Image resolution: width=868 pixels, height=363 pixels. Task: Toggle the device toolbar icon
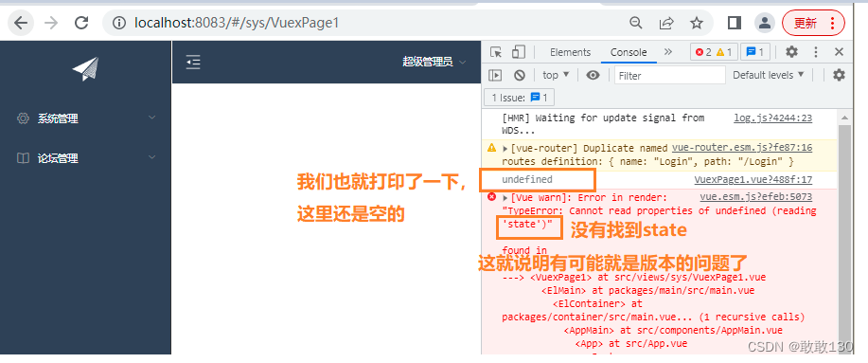coord(518,52)
